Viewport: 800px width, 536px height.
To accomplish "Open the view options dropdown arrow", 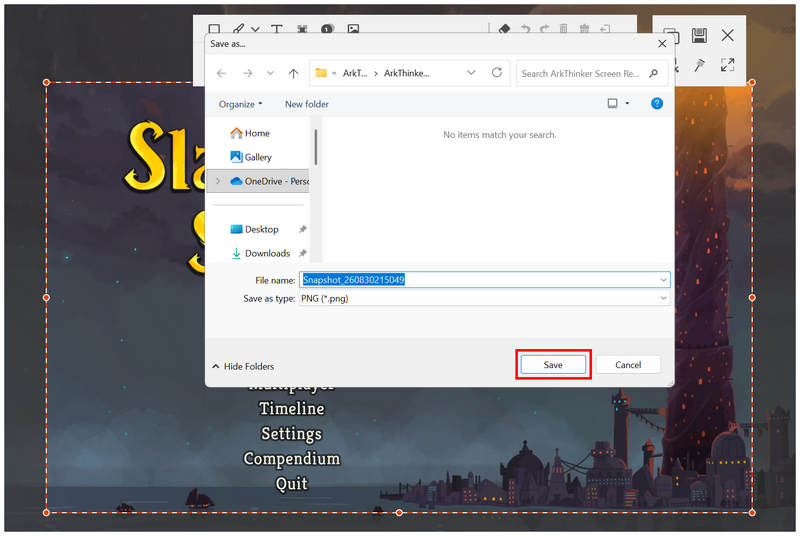I will (x=628, y=104).
